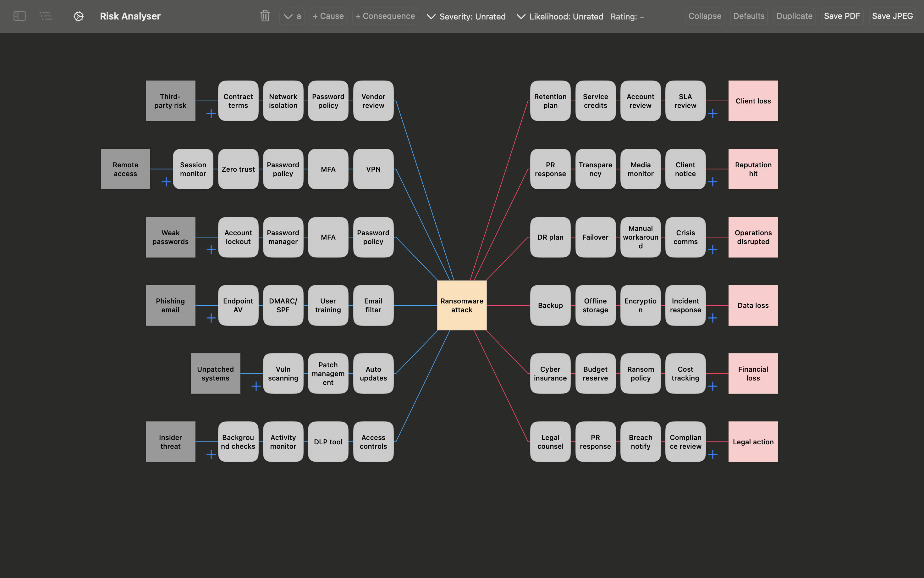The image size is (924, 578).
Task: Select the DMARC/SPF barrier
Action: [x=283, y=305]
